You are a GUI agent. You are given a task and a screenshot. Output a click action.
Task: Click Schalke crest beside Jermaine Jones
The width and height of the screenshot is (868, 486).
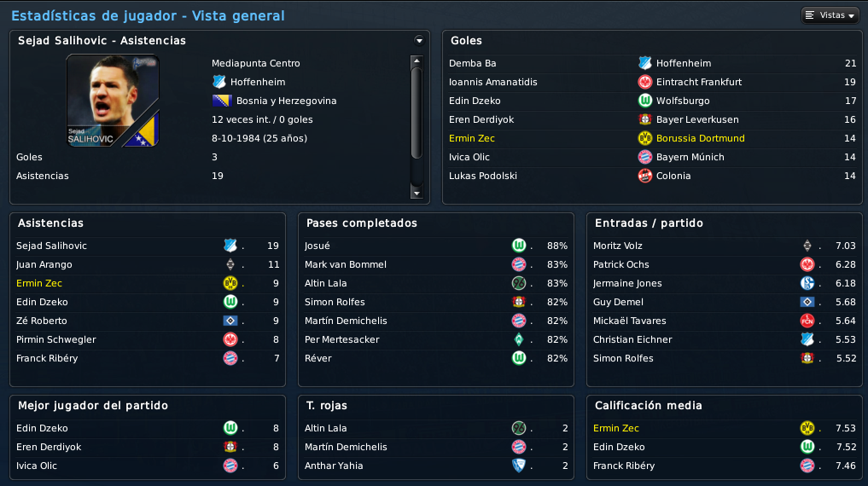click(x=807, y=283)
